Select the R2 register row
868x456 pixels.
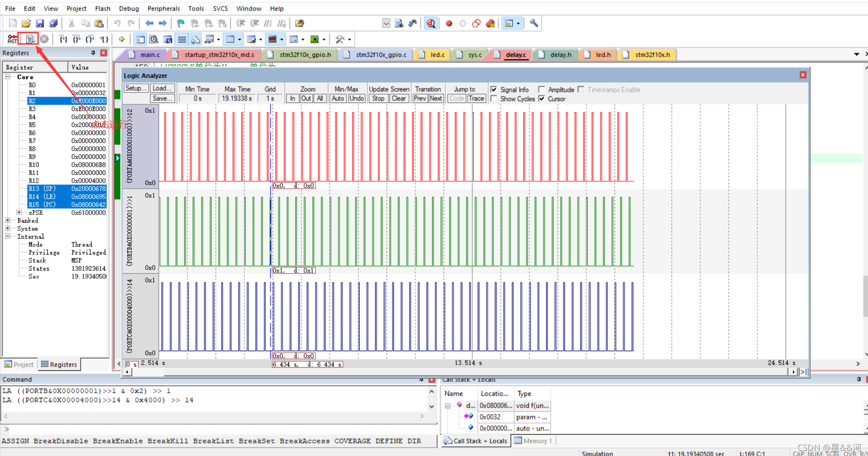pyautogui.click(x=67, y=101)
